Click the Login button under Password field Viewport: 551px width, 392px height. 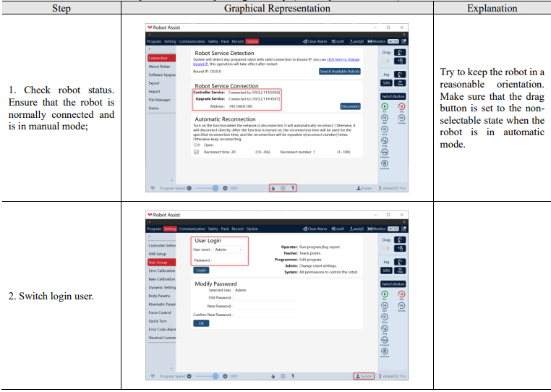click(x=201, y=270)
